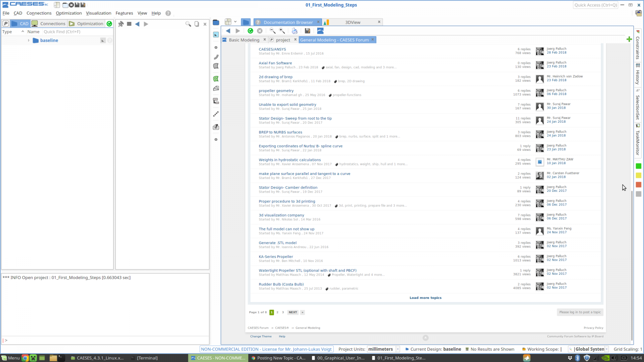Open the Terminal window from the taskbar
Image resolution: width=644 pixels, height=362 pixels.
[x=147, y=358]
